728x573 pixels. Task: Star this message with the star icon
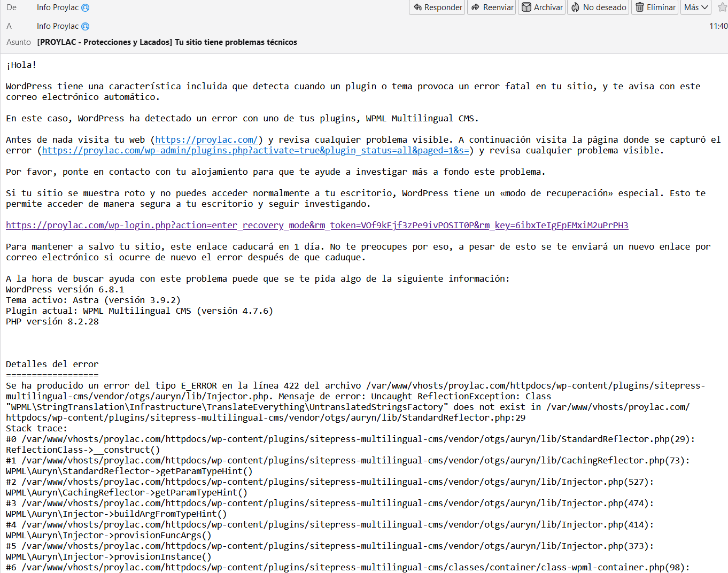(x=723, y=7)
